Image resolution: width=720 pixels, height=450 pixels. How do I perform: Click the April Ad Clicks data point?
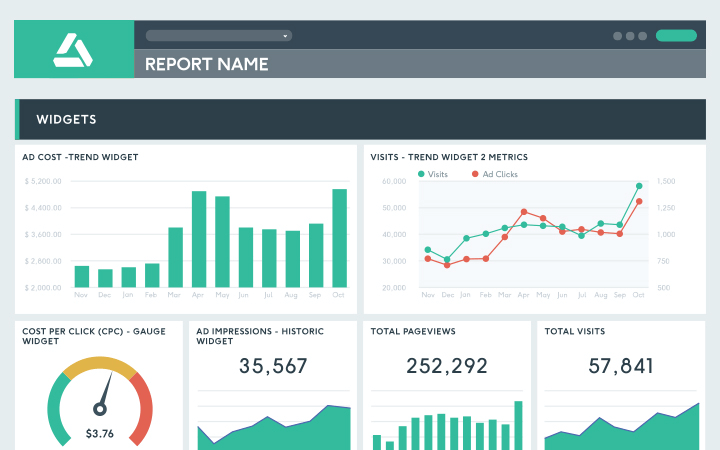coord(524,212)
